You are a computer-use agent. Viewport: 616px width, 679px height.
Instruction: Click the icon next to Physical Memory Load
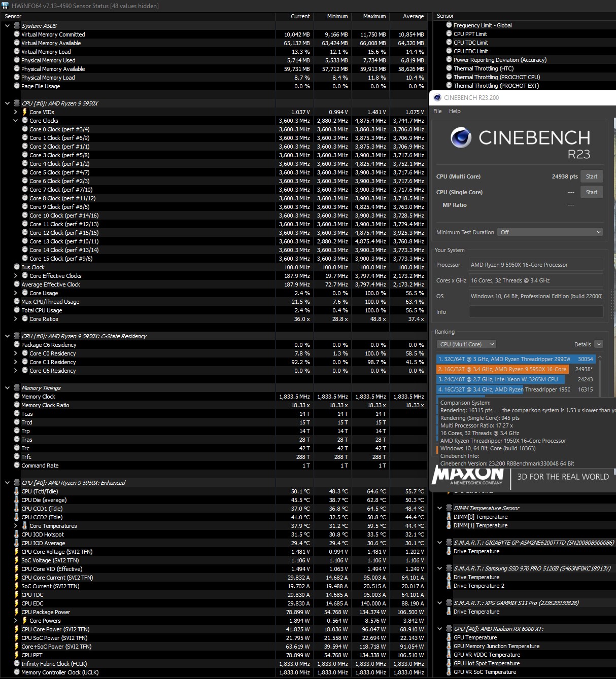(17, 78)
